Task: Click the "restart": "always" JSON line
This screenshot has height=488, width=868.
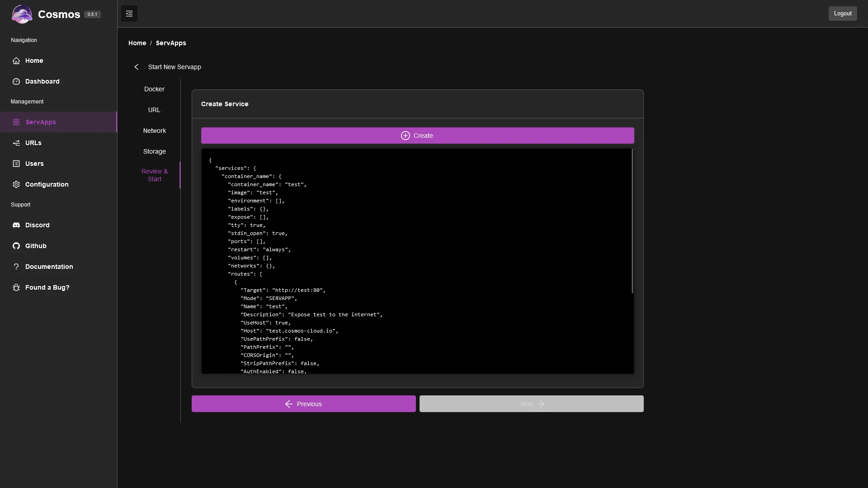Action: pyautogui.click(x=259, y=249)
